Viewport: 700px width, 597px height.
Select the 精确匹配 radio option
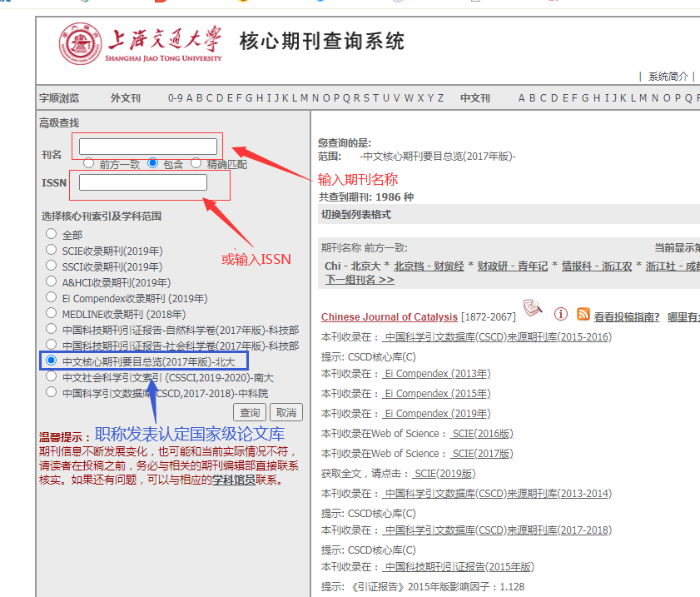point(196,163)
